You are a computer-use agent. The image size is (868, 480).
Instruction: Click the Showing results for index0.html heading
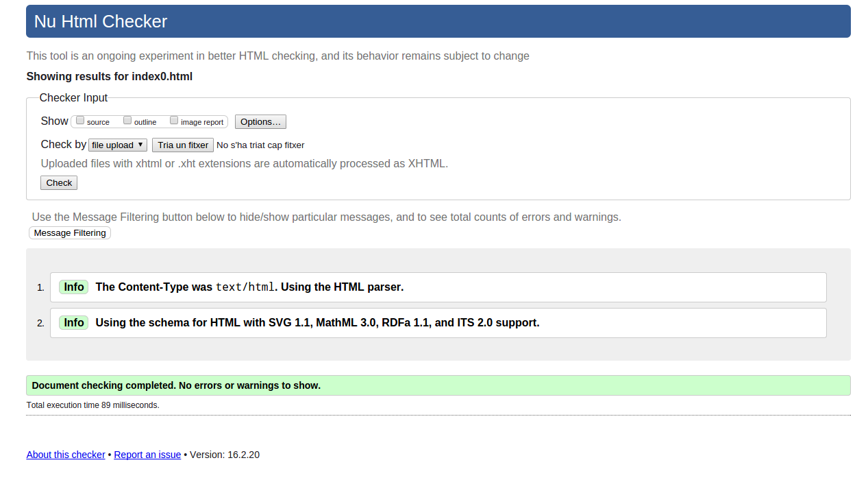coord(110,77)
